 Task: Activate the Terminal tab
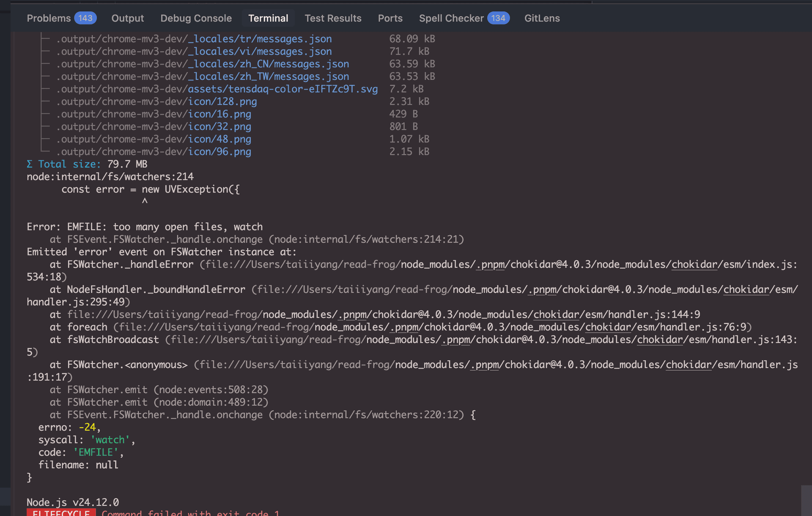click(268, 18)
